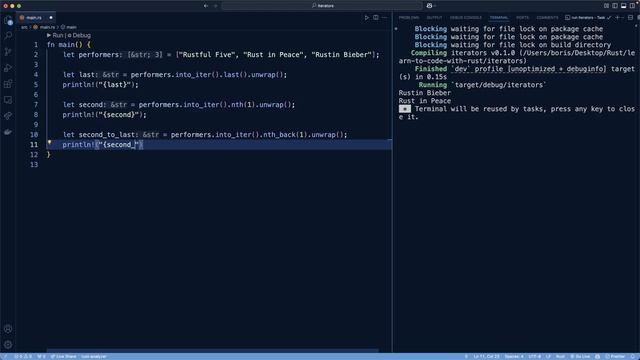This screenshot has width=640, height=360.
Task: Click the UTF-8 encoding indicator
Action: [x=534, y=356]
